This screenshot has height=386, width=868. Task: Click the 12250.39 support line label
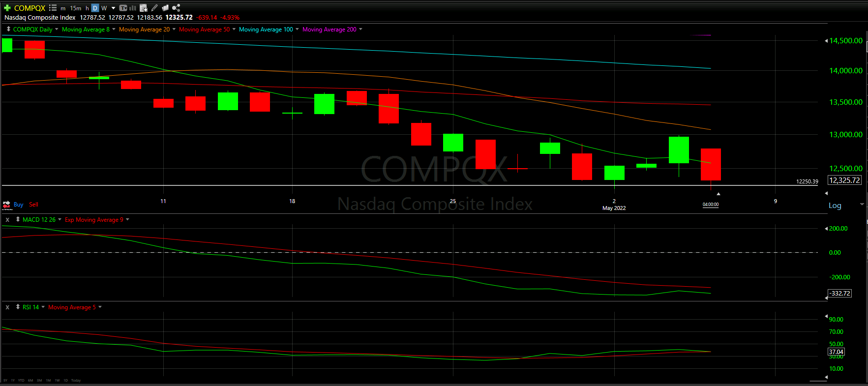coord(807,181)
